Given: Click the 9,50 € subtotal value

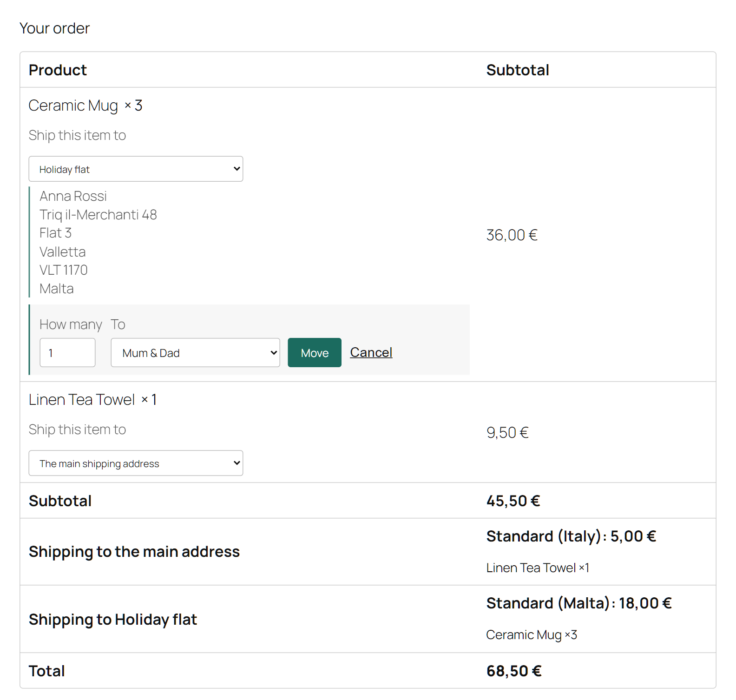Looking at the screenshot, I should tap(507, 433).
